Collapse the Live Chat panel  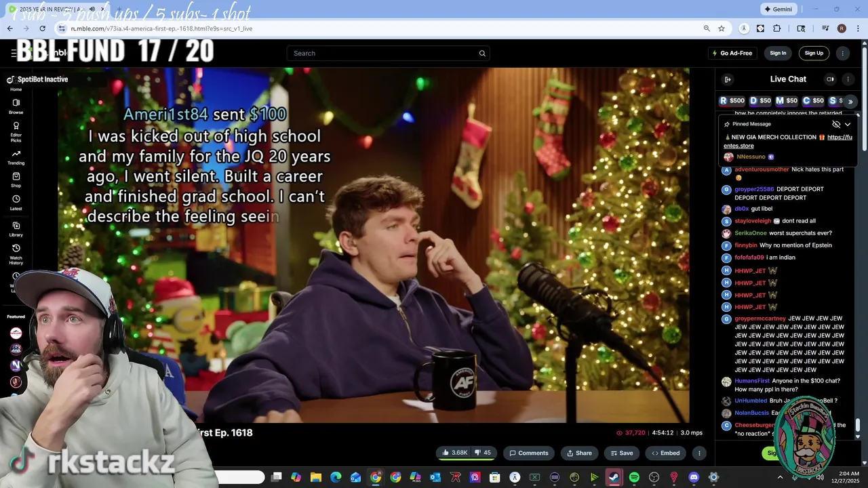[728, 79]
